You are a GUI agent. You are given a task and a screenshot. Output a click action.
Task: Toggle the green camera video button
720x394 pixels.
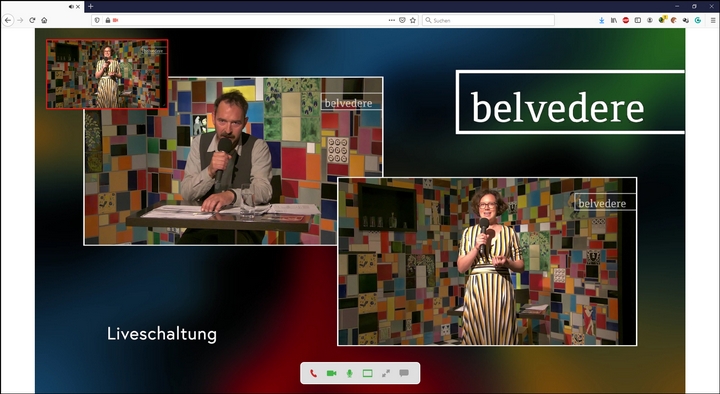(x=331, y=373)
